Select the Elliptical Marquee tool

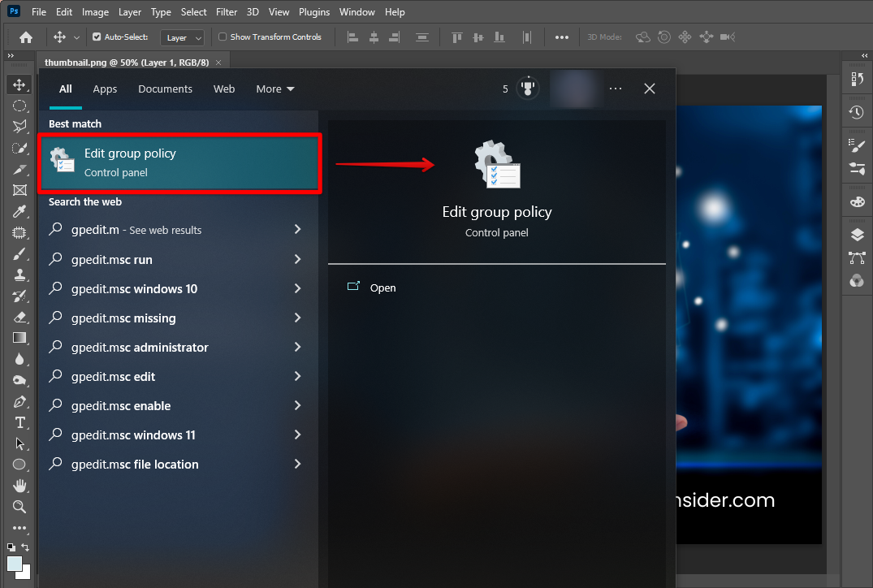coord(19,106)
